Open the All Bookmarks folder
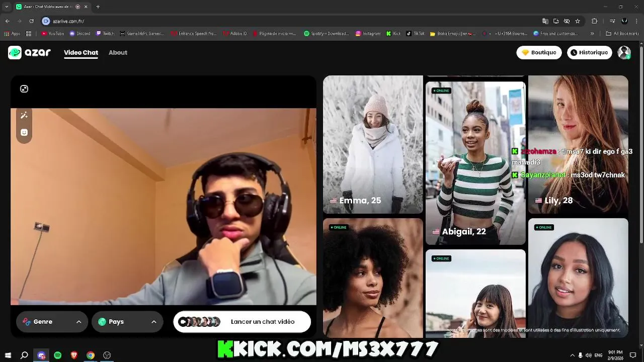The height and width of the screenshot is (362, 644). click(623, 34)
